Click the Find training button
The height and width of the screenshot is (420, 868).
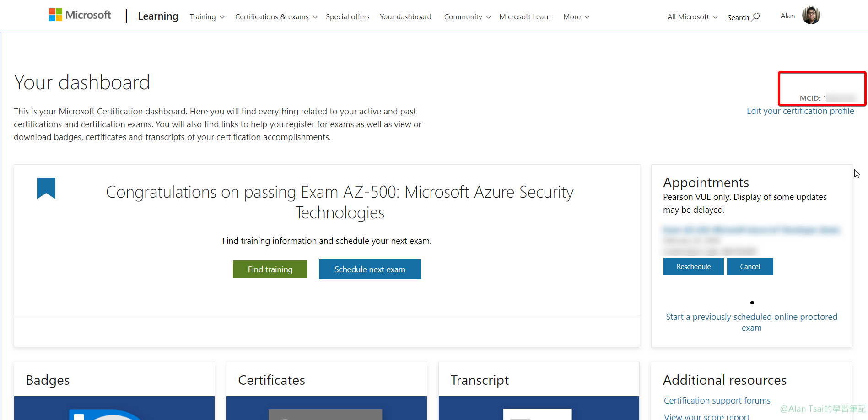270,269
